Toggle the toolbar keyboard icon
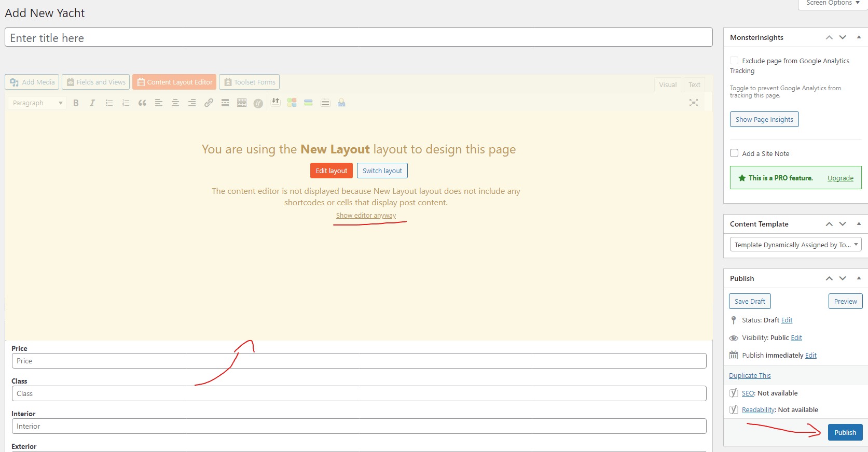Screen dimensions: 868x452 click(x=242, y=103)
